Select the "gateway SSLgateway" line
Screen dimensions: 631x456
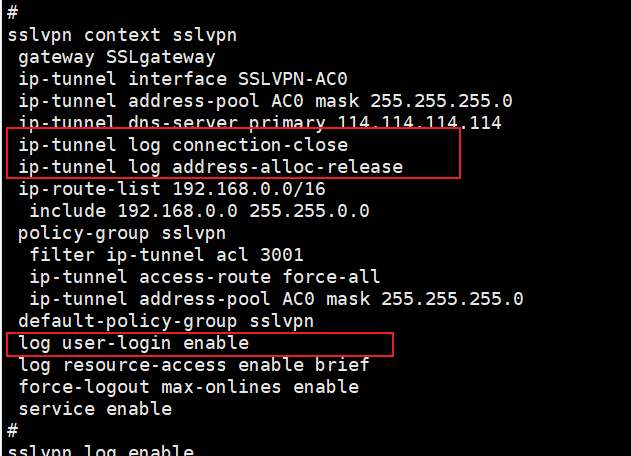(117, 57)
